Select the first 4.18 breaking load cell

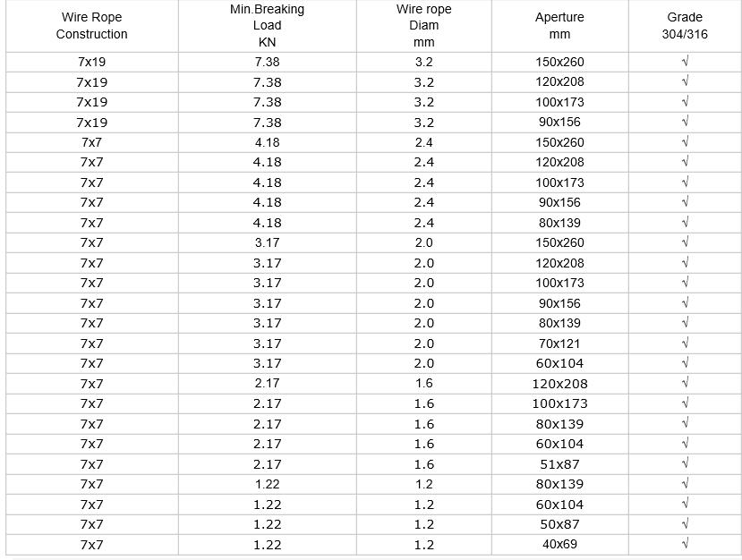[268, 142]
